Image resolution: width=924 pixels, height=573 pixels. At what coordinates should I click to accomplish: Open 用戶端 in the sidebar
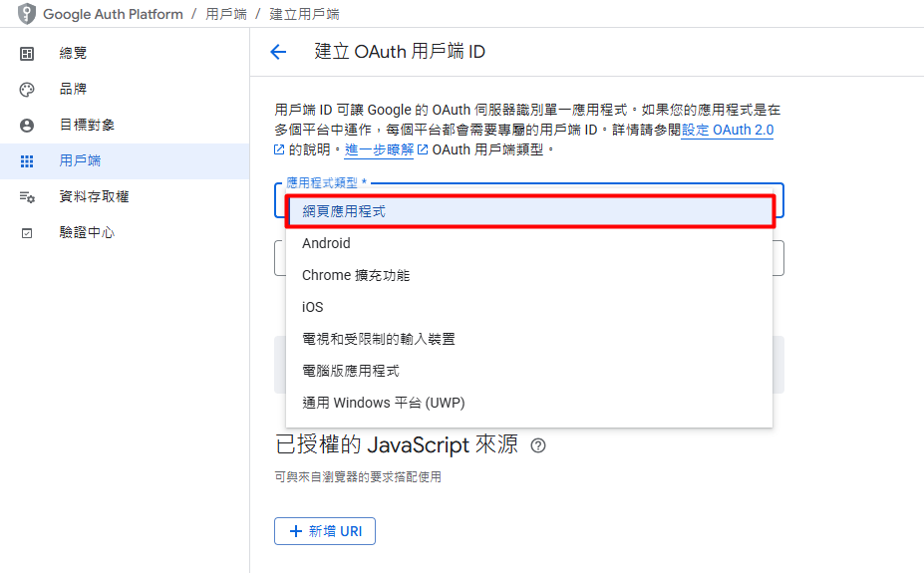pyautogui.click(x=125, y=161)
